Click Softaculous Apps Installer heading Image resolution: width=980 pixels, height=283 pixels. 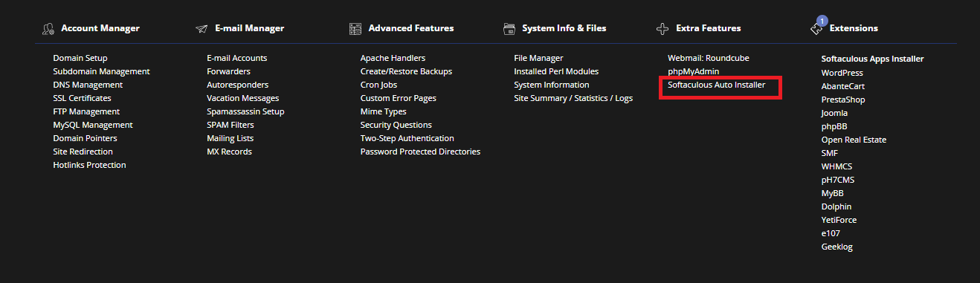pos(872,59)
